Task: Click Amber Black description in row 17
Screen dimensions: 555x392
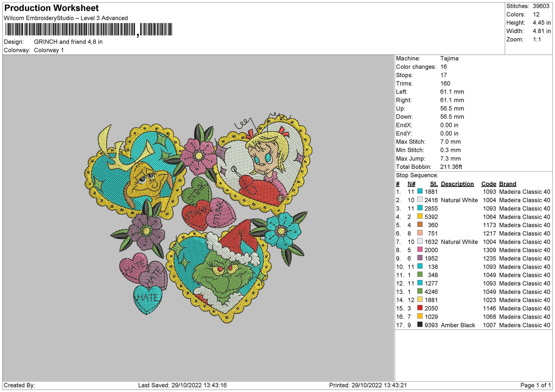Action: point(458,325)
